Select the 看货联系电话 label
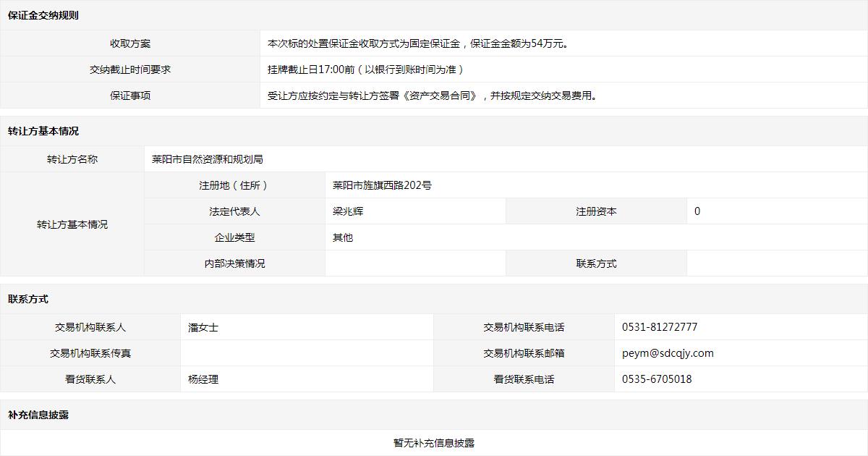This screenshot has height=456, width=868. click(x=524, y=379)
